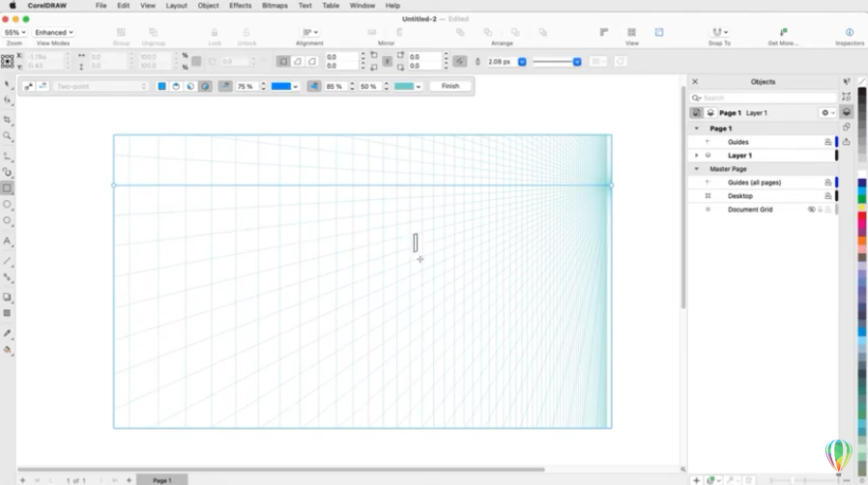Viewport: 868px width, 485px height.
Task: Open the Two-point perspective type dropdown
Action: (x=101, y=86)
